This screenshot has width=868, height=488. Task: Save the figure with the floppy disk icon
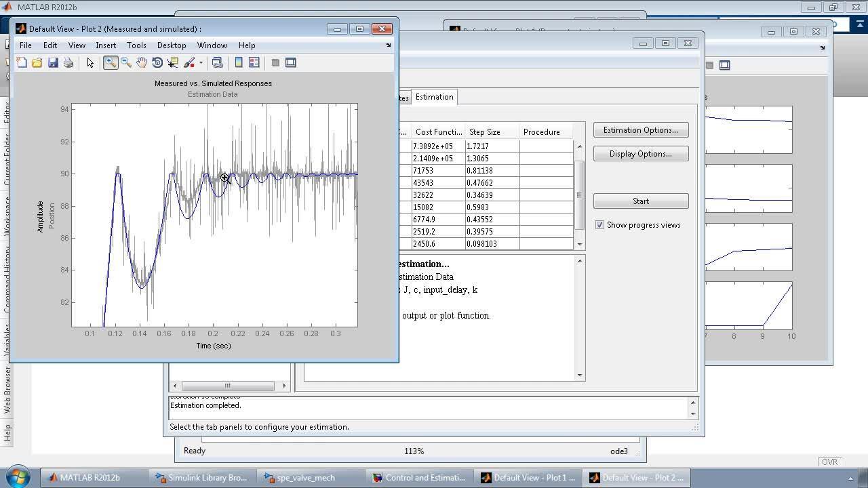click(x=52, y=62)
